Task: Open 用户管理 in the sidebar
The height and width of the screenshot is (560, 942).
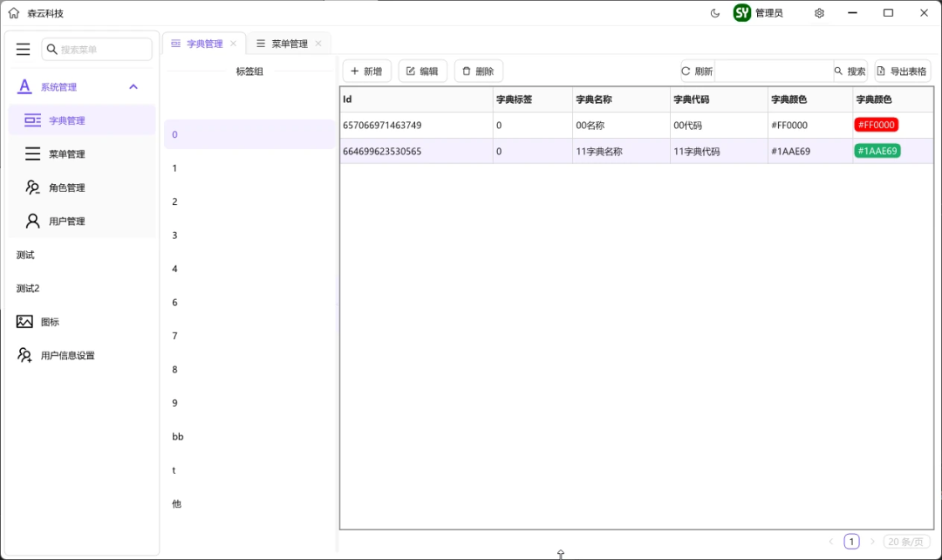Action: click(82, 221)
